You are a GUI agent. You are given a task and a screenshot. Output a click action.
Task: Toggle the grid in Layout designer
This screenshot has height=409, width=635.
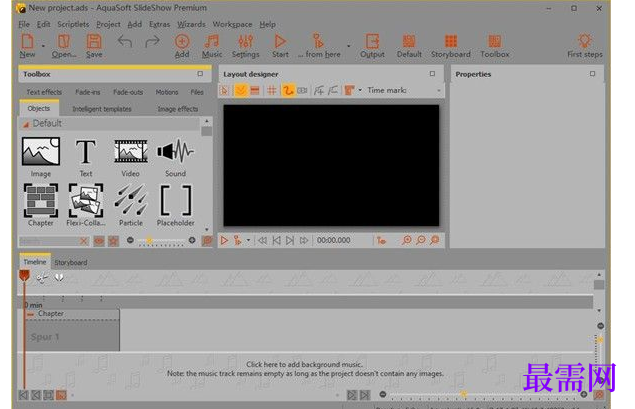click(x=272, y=90)
